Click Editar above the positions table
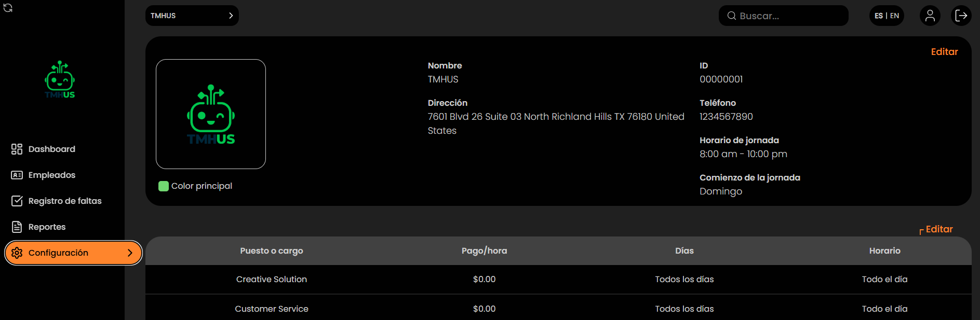Viewport: 980px width, 320px height. (939, 229)
